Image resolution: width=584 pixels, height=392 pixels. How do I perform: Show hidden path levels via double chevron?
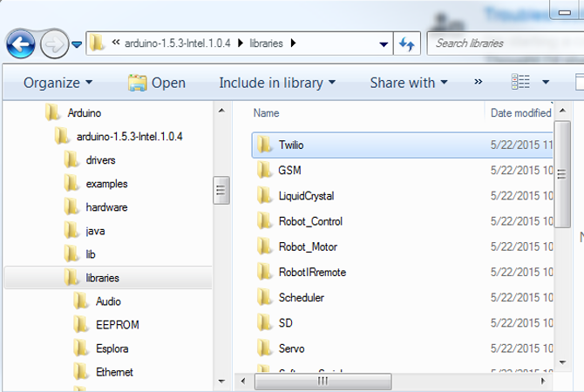click(116, 43)
